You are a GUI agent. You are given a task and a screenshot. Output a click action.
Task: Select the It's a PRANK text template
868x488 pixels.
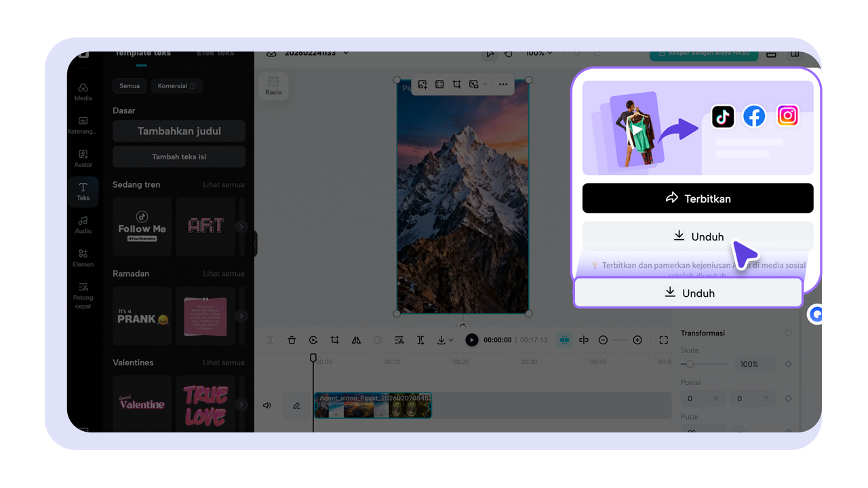[142, 316]
